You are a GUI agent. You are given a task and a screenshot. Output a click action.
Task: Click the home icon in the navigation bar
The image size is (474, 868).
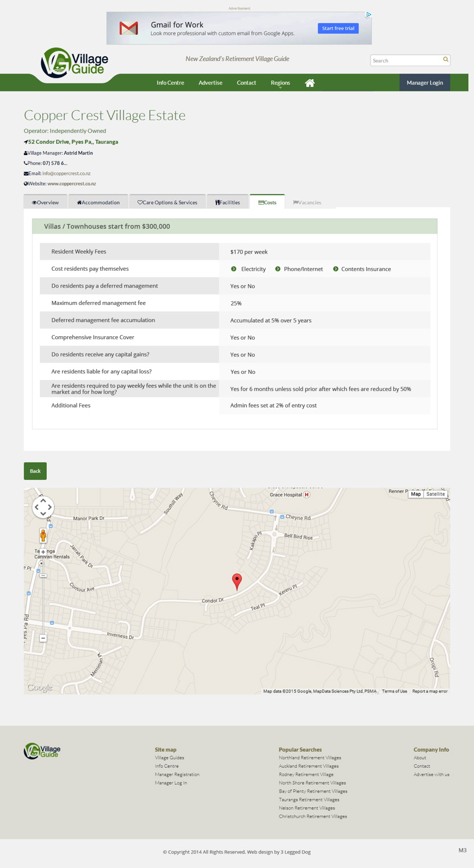310,82
